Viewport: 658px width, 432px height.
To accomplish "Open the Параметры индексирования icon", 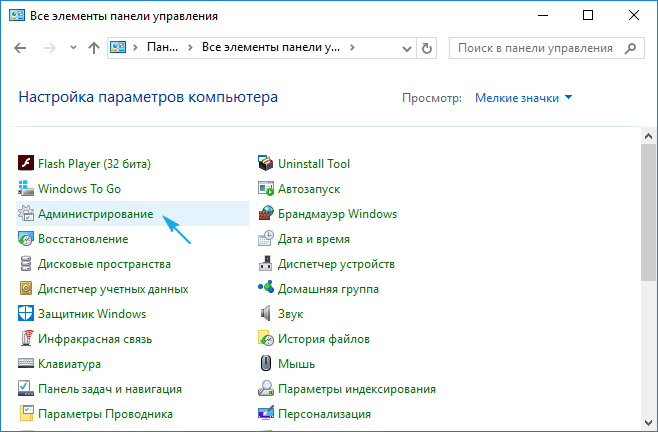I will pyautogui.click(x=266, y=388).
